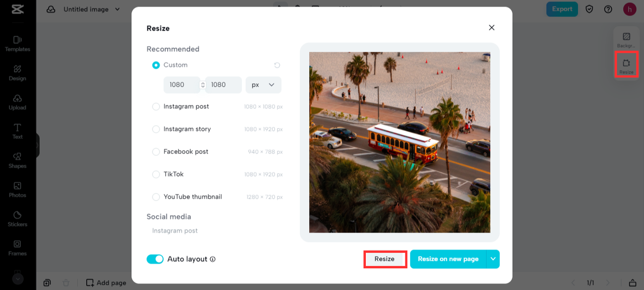Select the YouTube thumbnail radio option
644x290 pixels.
click(156, 197)
